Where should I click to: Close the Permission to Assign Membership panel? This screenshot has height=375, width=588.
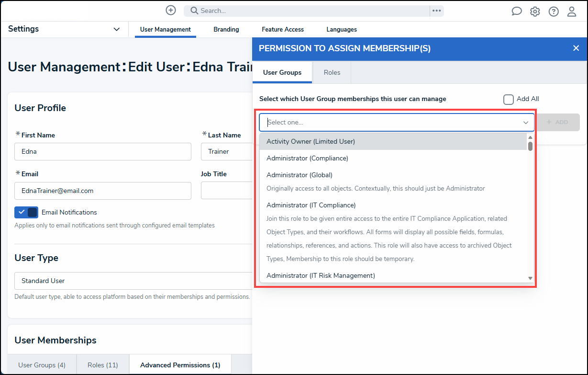576,48
